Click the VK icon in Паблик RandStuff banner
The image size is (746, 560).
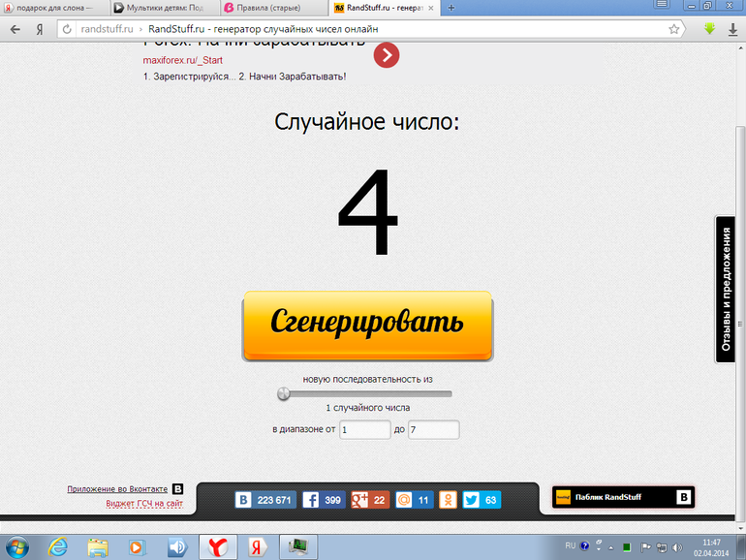pyautogui.click(x=684, y=497)
